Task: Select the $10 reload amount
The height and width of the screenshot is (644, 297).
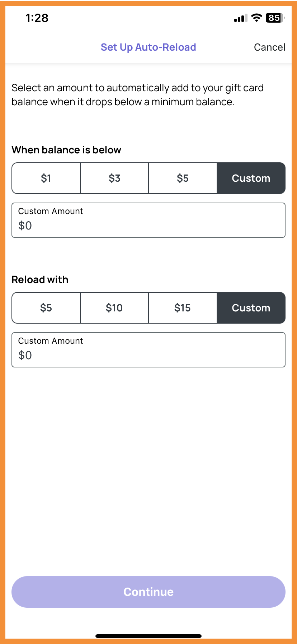Action: click(114, 308)
